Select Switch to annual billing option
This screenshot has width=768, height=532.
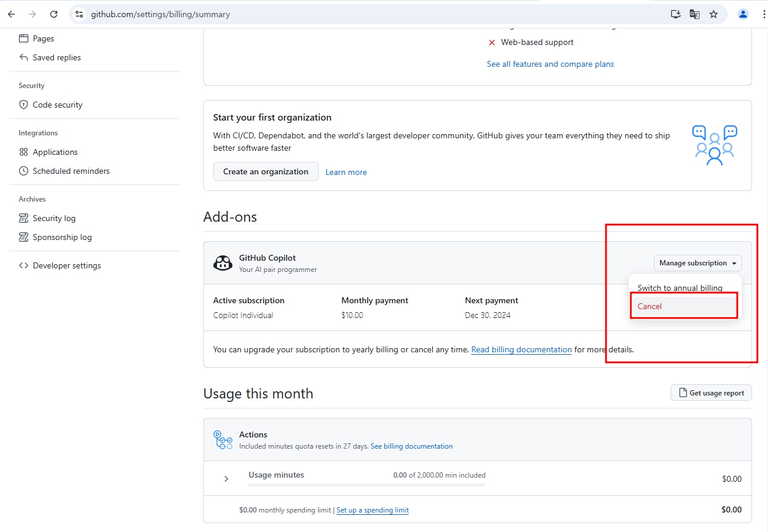click(x=680, y=288)
